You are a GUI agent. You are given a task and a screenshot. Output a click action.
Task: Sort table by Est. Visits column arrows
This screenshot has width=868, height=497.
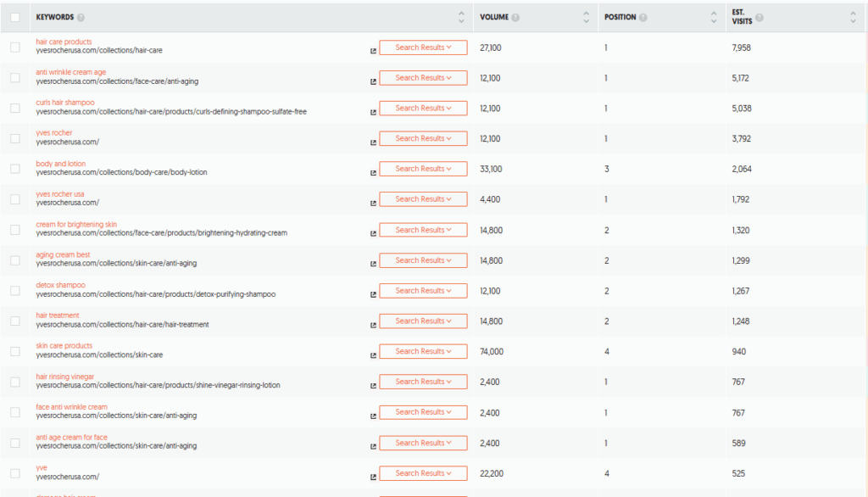pos(853,17)
